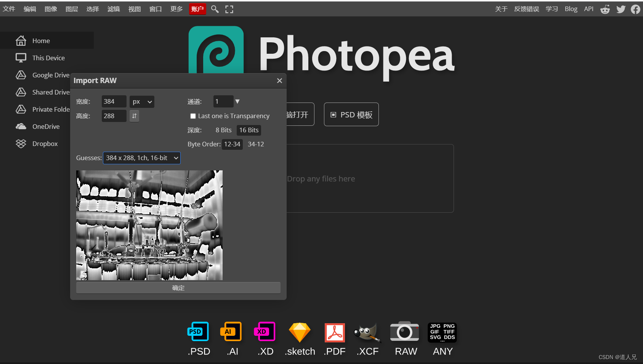The height and width of the screenshot is (364, 643).
Task: Open the 滤镜 menu
Action: [114, 9]
